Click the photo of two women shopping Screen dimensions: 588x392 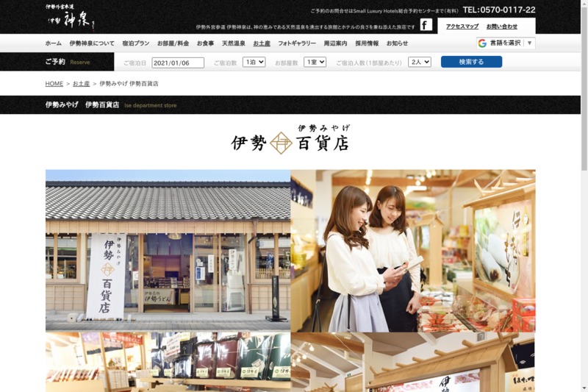click(x=412, y=250)
